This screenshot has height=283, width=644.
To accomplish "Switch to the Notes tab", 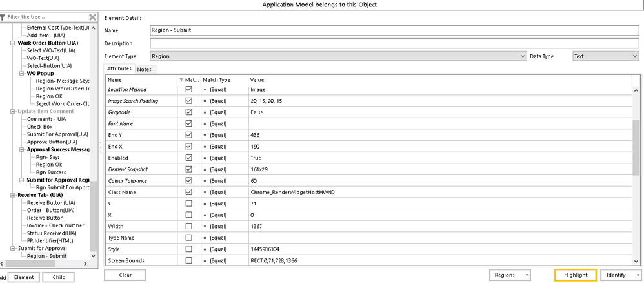I will [144, 70].
